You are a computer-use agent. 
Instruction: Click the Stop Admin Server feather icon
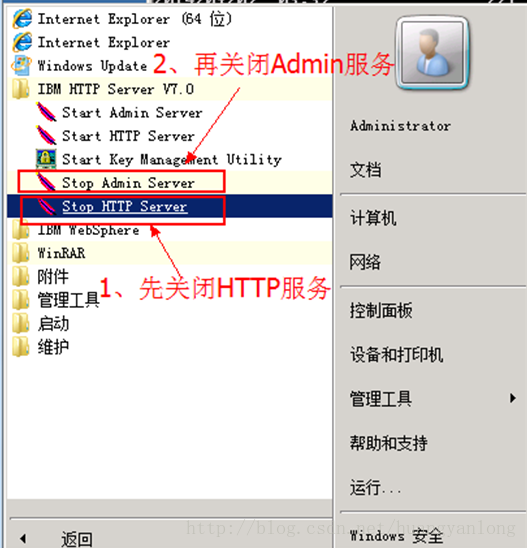pyautogui.click(x=46, y=182)
